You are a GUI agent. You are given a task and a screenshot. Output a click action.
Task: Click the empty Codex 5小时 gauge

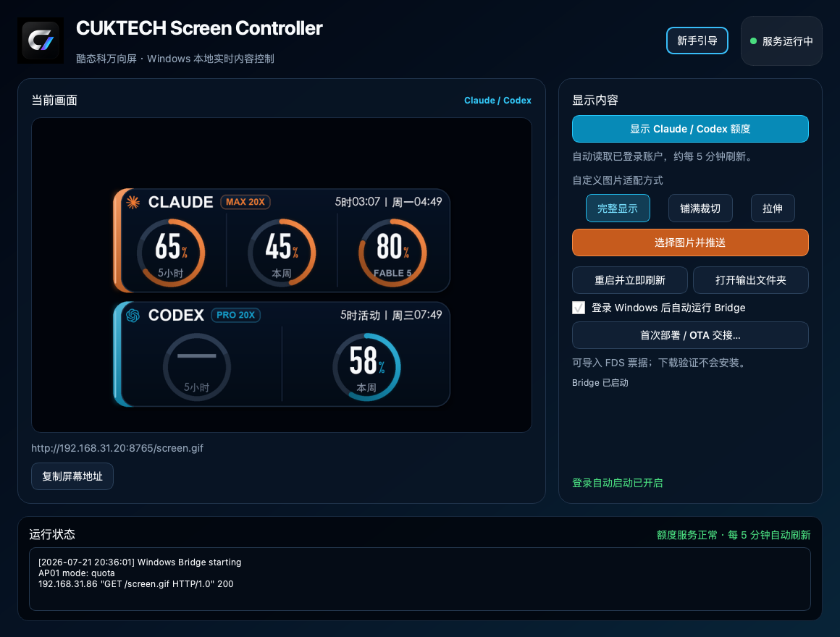click(x=197, y=367)
